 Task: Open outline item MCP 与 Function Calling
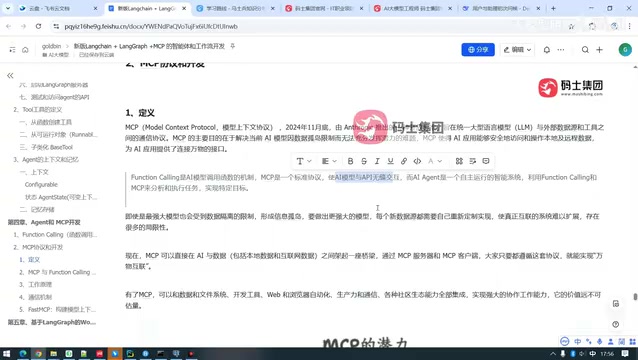57,272
